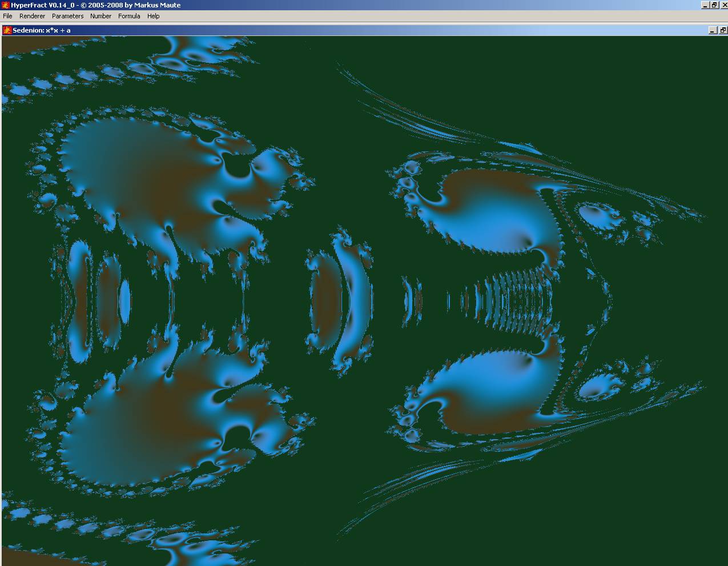Restore down the main HyperFract window
The image size is (728, 566).
(x=714, y=5)
